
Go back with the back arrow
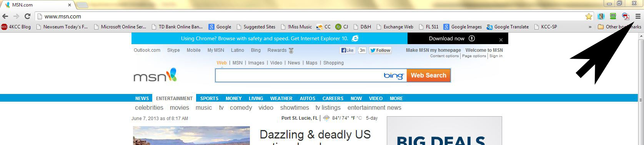(x=5, y=16)
